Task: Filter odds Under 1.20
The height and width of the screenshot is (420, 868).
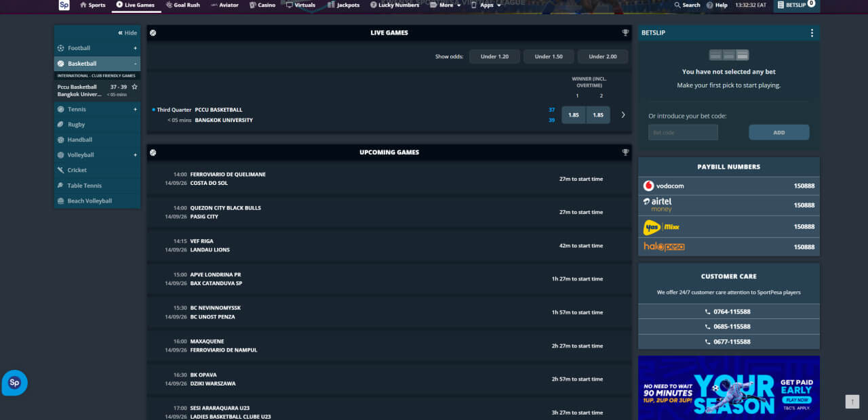Action: [494, 57]
